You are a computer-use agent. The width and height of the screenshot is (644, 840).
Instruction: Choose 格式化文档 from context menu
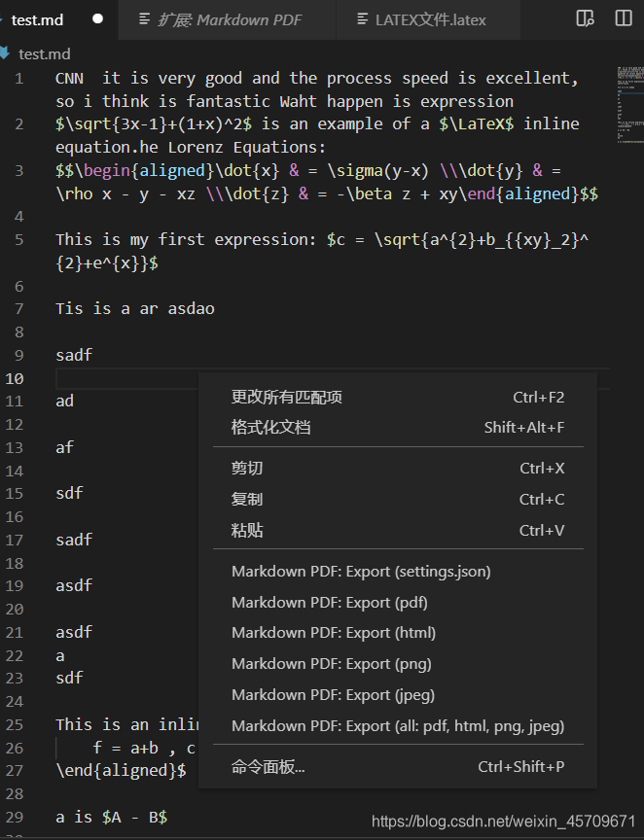(x=397, y=427)
